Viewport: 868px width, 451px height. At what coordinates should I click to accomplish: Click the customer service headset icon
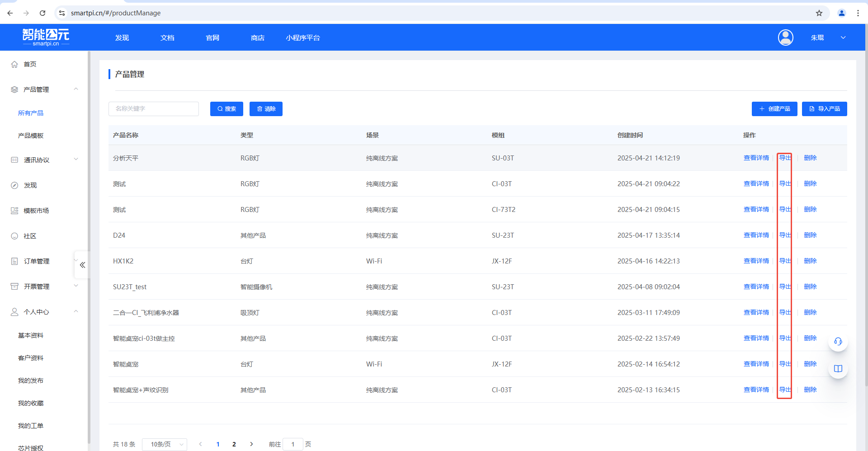(x=838, y=342)
